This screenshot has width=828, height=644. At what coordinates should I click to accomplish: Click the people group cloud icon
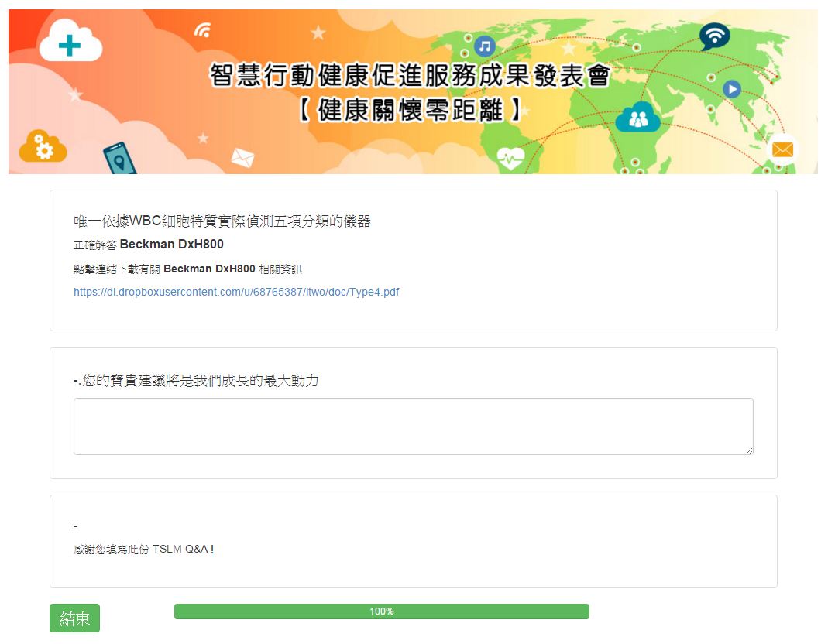pos(638,118)
